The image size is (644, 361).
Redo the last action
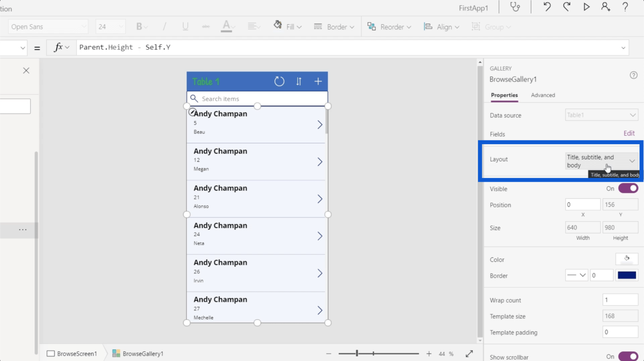click(x=567, y=7)
